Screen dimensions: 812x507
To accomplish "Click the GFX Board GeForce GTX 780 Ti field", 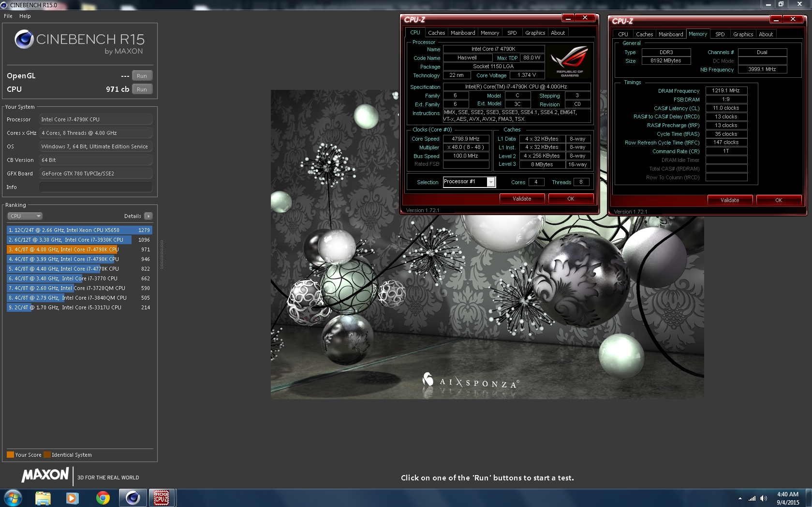I will point(96,174).
